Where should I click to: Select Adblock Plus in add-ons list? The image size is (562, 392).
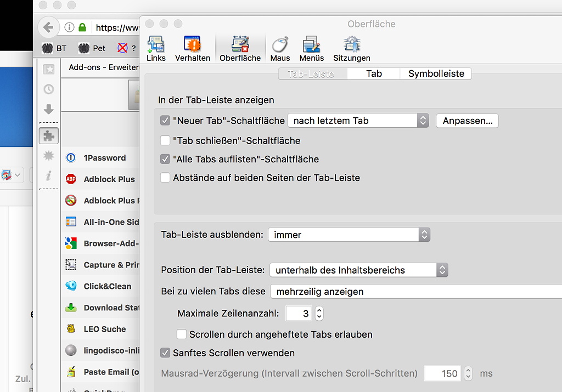click(x=109, y=179)
